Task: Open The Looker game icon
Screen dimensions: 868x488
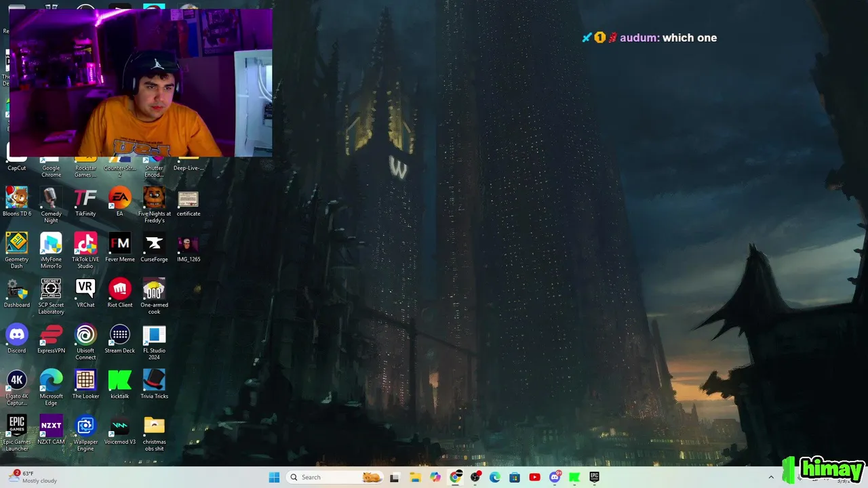Action: coord(85,380)
